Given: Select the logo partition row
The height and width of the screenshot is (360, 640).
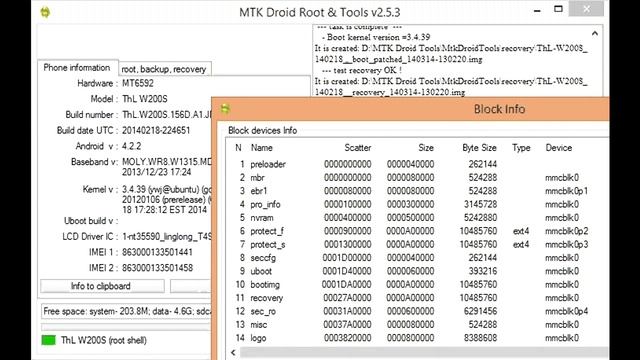Looking at the screenshot, I should [416, 338].
